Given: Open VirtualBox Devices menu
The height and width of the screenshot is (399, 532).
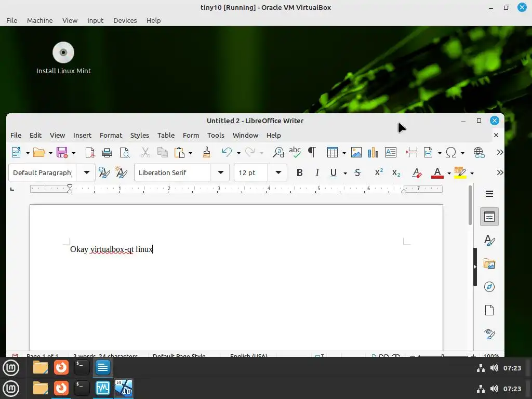Looking at the screenshot, I should [125, 20].
